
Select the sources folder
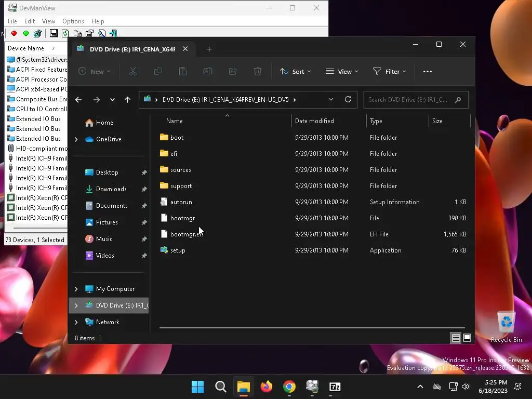pos(180,170)
